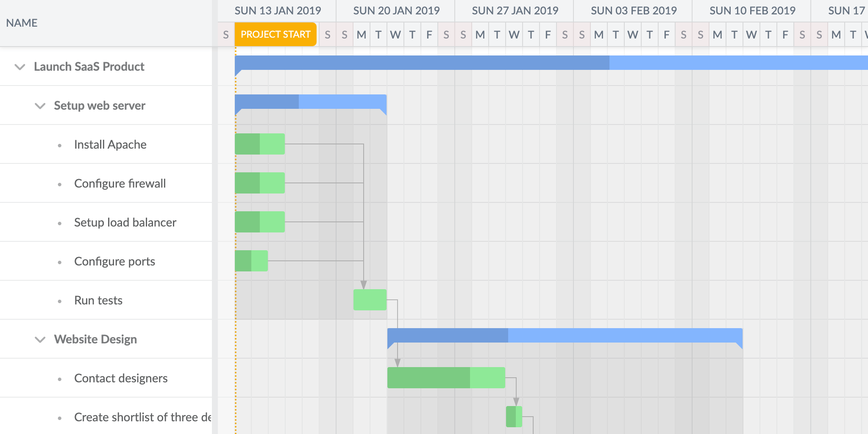
Task: Collapse the Website Design group
Action: [x=40, y=340]
